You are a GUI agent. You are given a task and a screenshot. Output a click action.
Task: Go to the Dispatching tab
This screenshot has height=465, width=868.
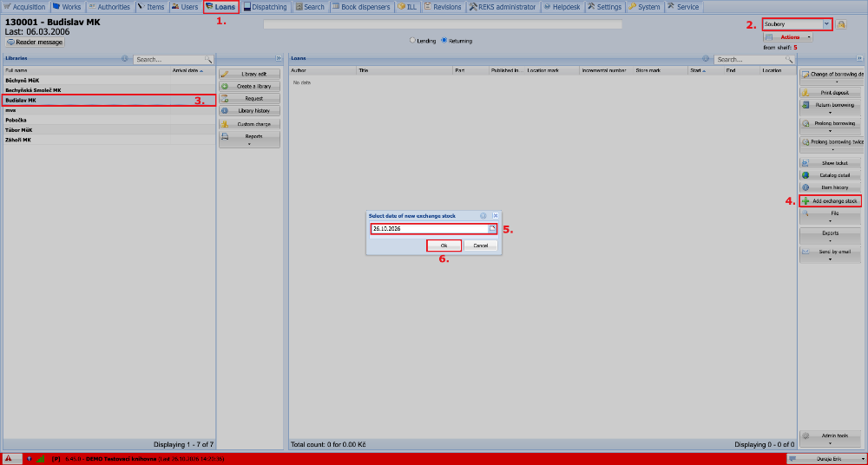[266, 7]
